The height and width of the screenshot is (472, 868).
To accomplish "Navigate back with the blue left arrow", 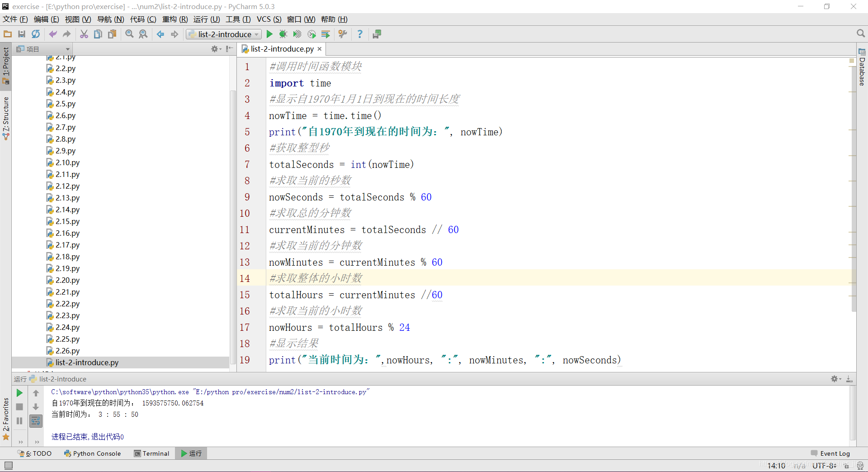I will pyautogui.click(x=160, y=34).
